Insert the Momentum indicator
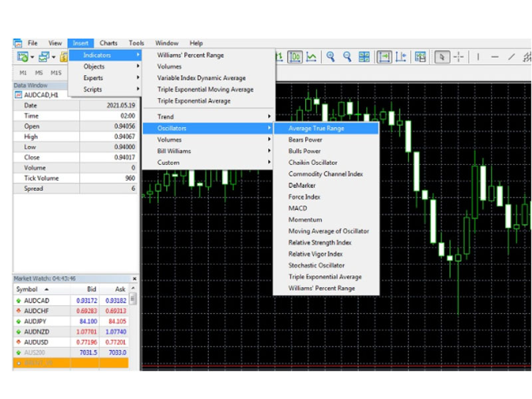 click(x=326, y=219)
